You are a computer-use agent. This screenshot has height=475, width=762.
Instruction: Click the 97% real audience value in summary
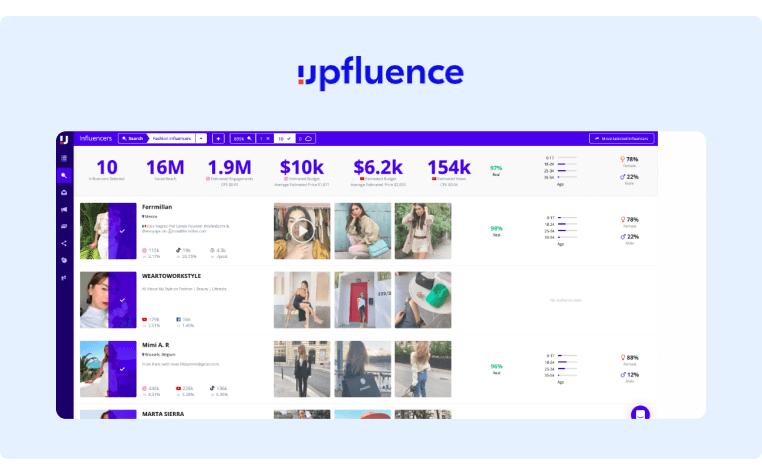[496, 168]
